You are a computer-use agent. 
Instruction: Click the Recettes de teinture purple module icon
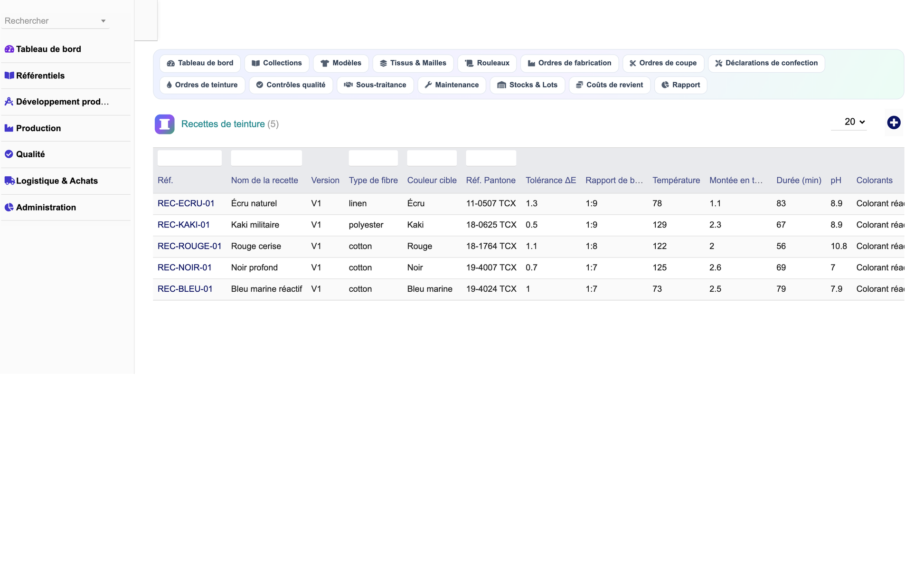pyautogui.click(x=165, y=124)
